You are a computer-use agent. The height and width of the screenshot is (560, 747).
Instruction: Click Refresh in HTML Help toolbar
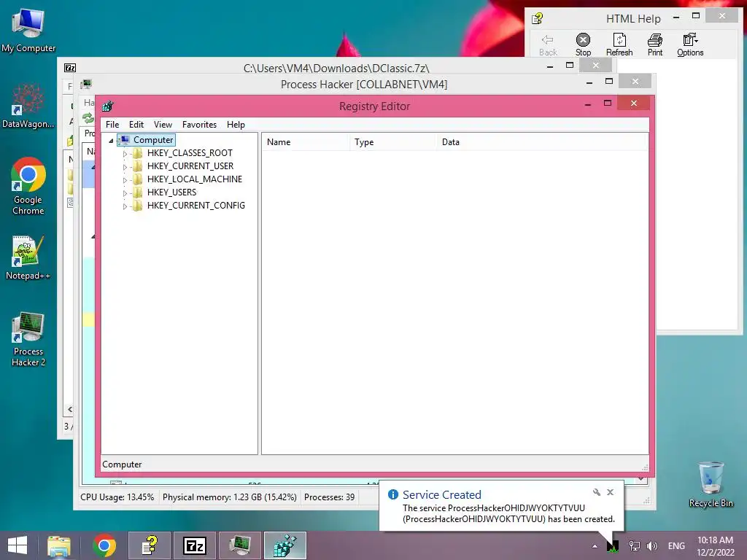pos(619,45)
